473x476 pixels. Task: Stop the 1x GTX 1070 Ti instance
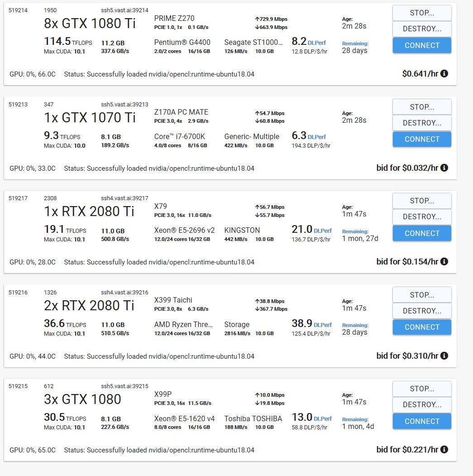pos(422,107)
